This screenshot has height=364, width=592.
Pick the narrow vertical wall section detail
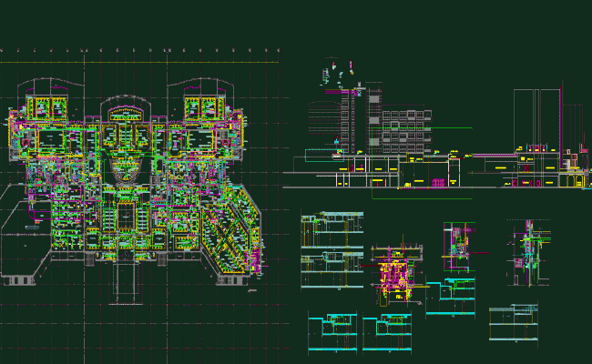coord(528,254)
